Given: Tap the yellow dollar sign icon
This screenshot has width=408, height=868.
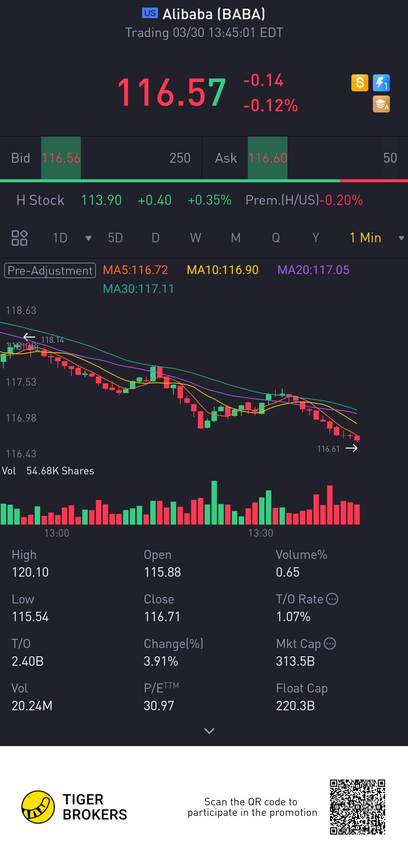Looking at the screenshot, I should point(360,83).
